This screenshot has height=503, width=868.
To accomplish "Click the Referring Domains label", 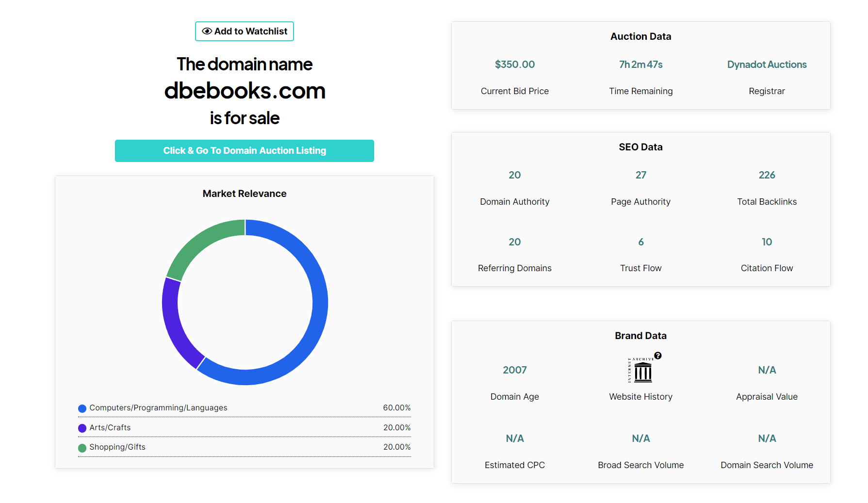I will [x=514, y=268].
